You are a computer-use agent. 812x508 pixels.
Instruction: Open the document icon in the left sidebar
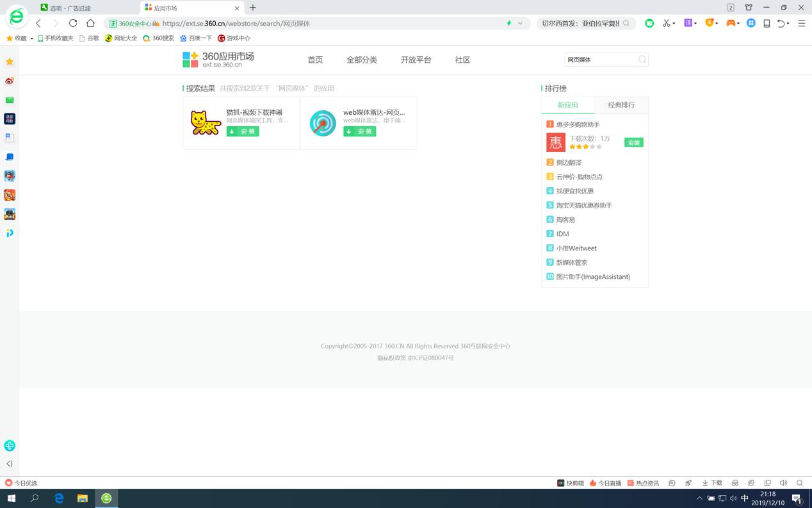click(10, 138)
